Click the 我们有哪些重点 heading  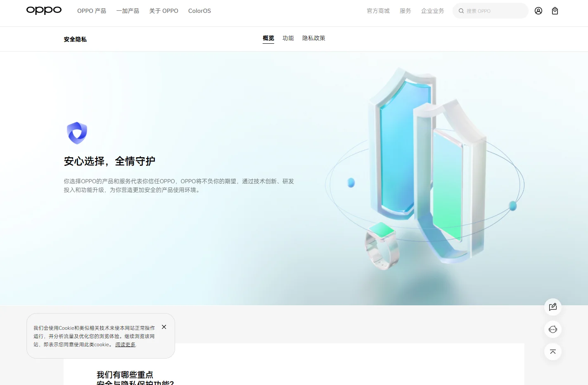pyautogui.click(x=125, y=375)
